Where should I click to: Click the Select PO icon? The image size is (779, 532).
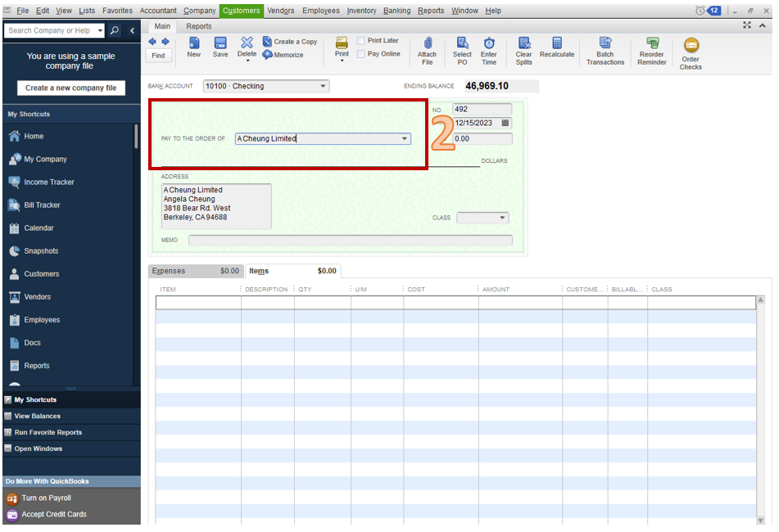(x=462, y=43)
